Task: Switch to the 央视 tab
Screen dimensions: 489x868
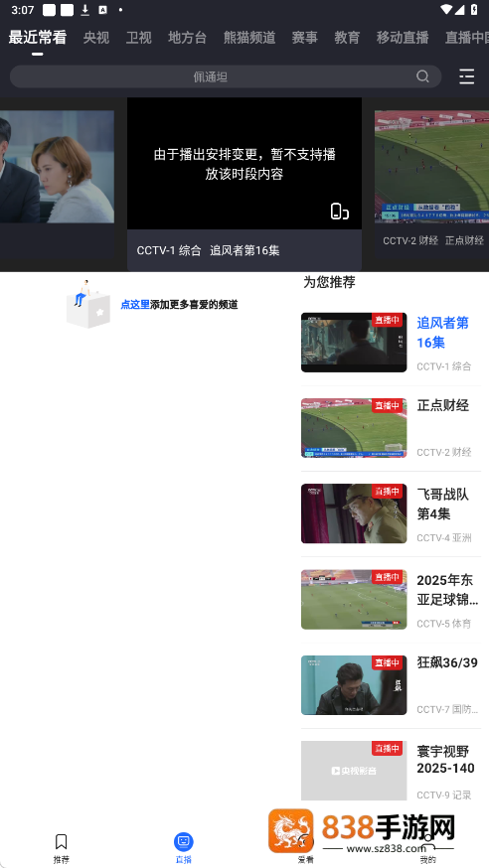Action: point(96,38)
